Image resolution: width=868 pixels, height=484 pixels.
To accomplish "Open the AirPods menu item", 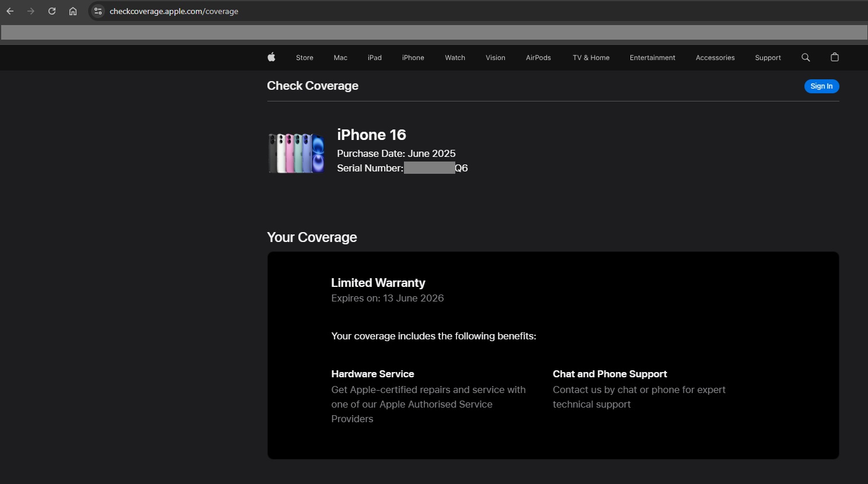I will pyautogui.click(x=538, y=58).
